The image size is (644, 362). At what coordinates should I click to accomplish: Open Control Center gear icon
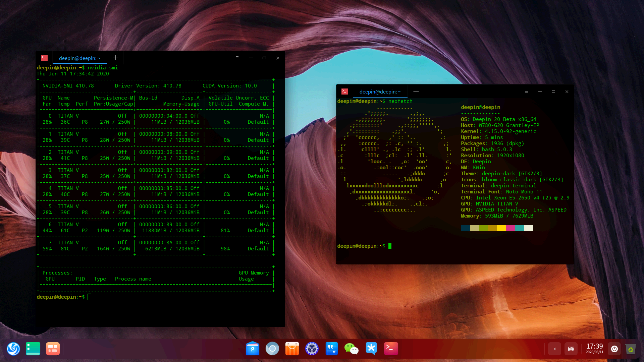[x=312, y=349]
